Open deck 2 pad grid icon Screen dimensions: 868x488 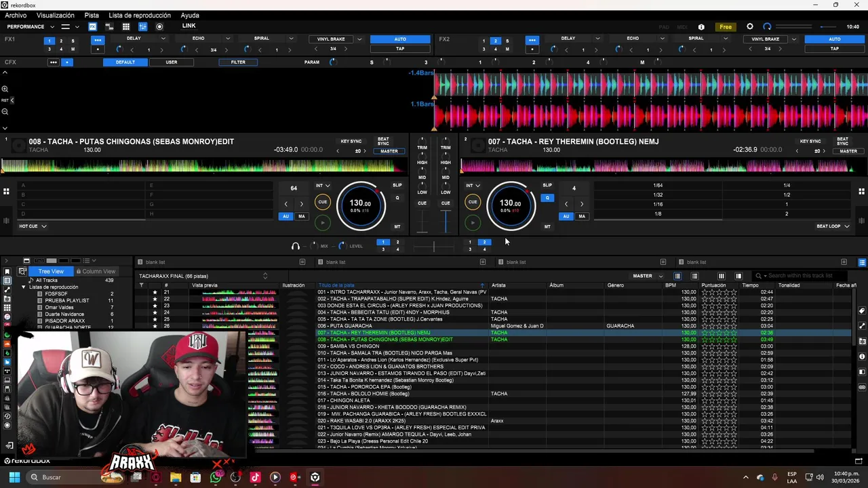[x=861, y=192]
